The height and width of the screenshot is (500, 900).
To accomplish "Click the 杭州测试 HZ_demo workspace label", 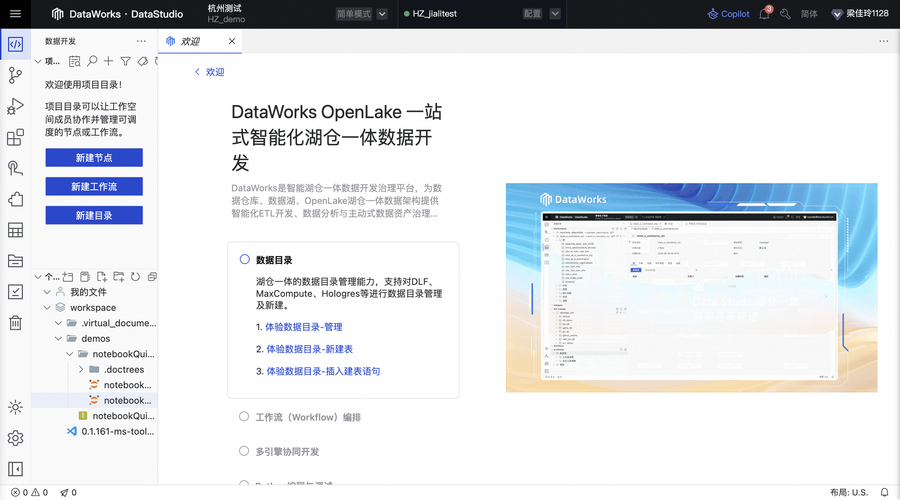I will pos(226,14).
